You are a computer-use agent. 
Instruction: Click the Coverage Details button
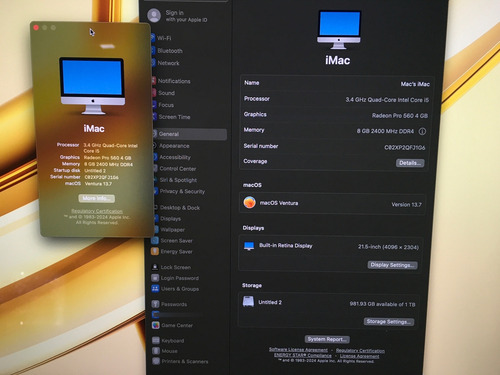pos(410,163)
